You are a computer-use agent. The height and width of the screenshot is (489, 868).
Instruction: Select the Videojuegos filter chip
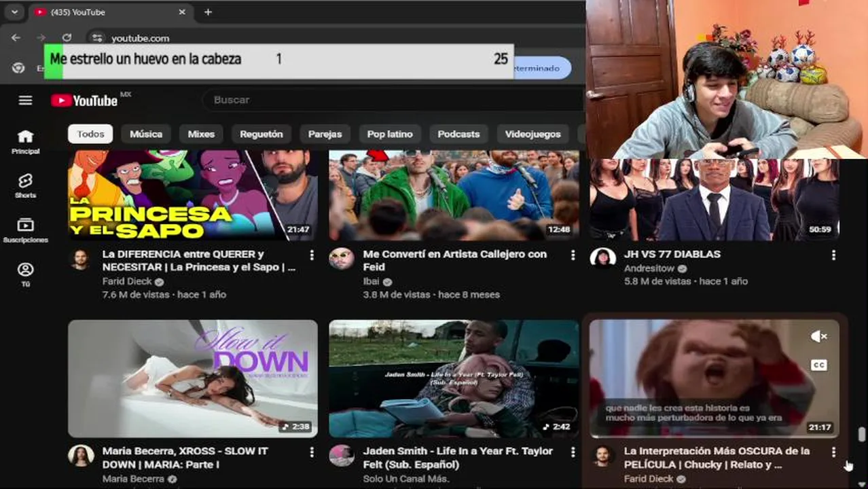[x=533, y=134]
